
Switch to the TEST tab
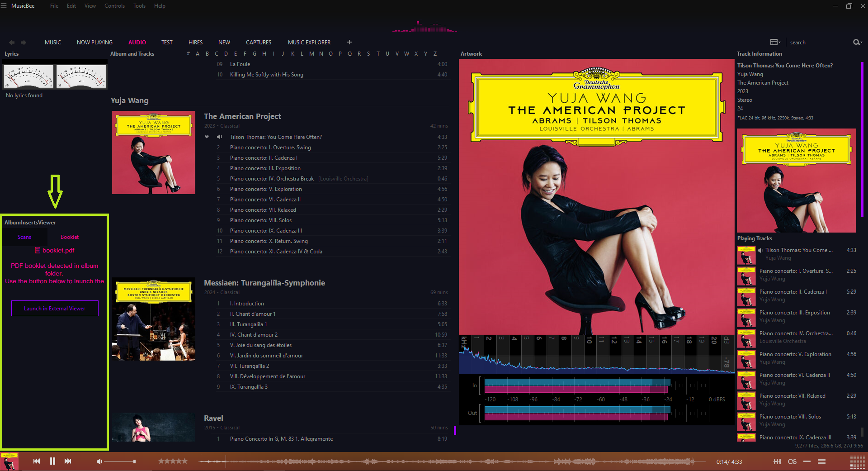167,43
